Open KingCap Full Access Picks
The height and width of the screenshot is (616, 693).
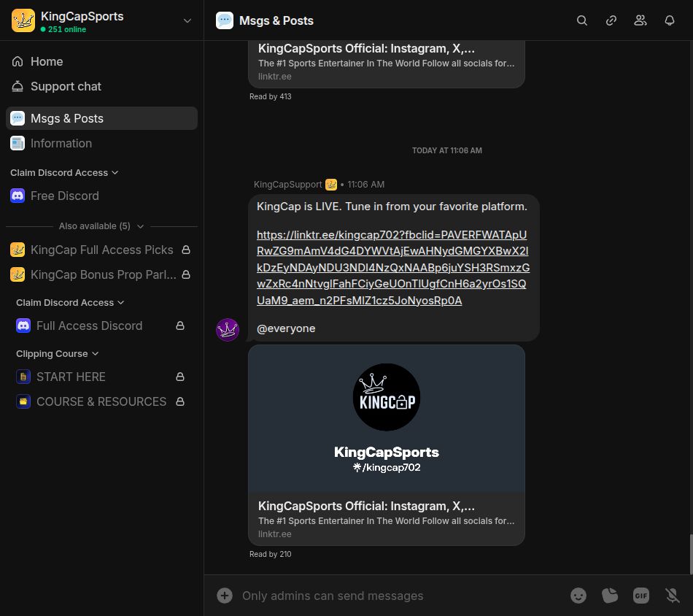pyautogui.click(x=101, y=250)
